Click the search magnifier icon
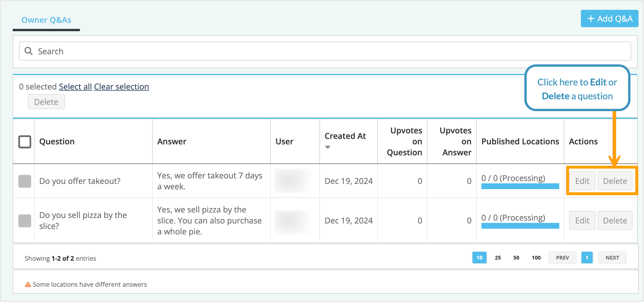 [29, 51]
